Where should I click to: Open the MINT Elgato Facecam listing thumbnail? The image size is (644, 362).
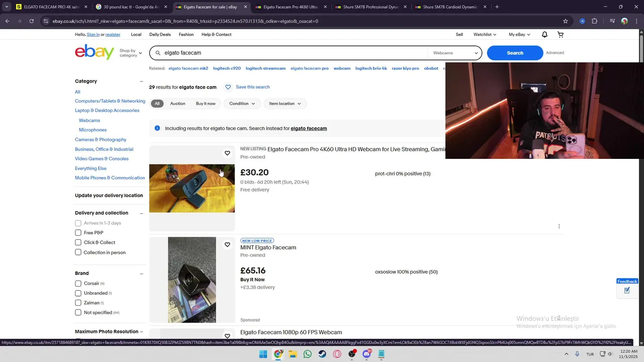pos(192,280)
